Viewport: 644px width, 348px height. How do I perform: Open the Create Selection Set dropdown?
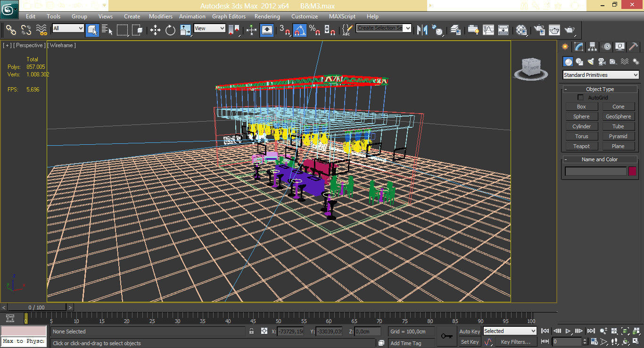pyautogui.click(x=384, y=28)
